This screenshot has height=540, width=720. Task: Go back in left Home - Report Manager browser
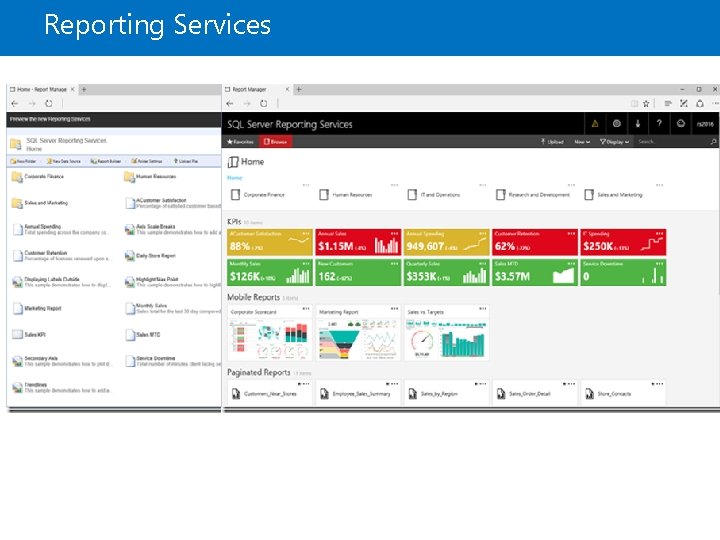click(15, 104)
